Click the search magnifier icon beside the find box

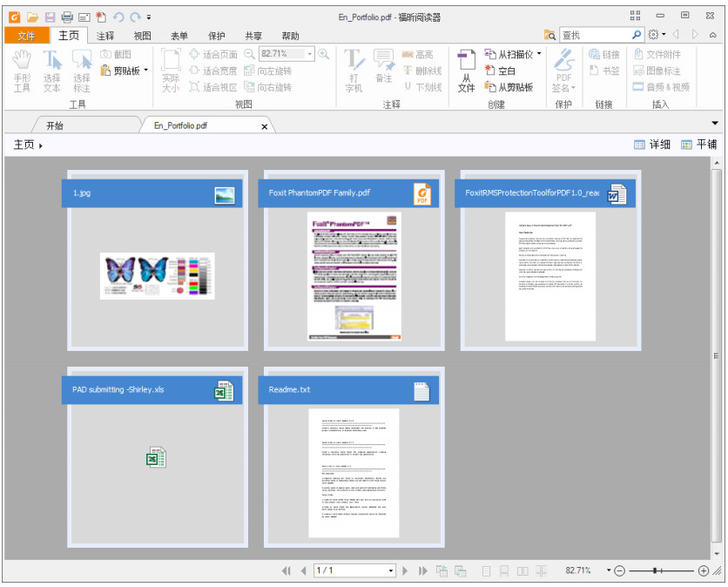(637, 35)
